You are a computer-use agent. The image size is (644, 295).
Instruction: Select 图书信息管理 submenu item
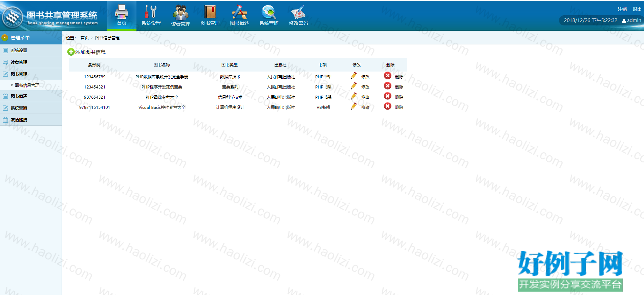coord(27,85)
